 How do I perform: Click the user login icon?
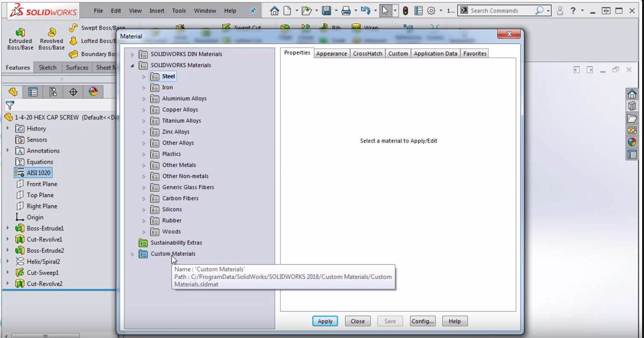tap(560, 11)
